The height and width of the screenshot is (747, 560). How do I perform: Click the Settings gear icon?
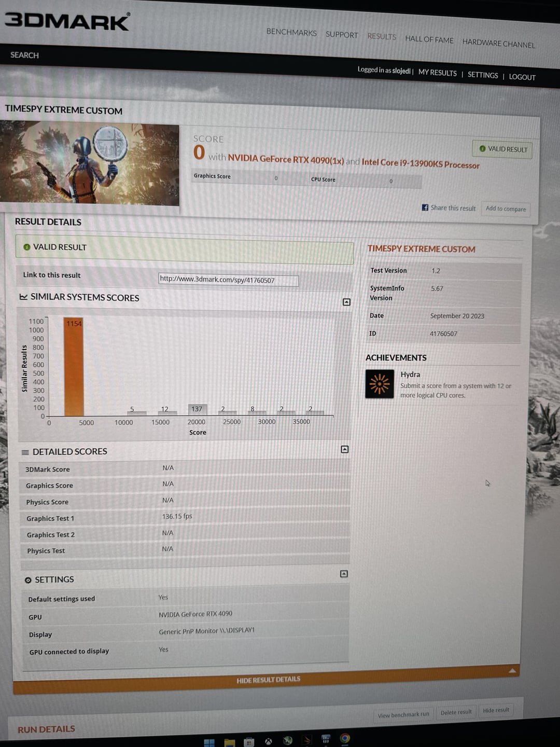click(x=28, y=580)
